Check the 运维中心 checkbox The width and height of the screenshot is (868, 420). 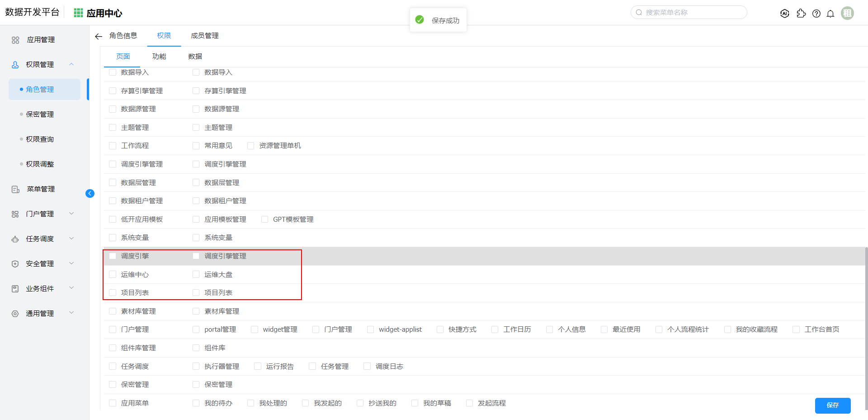pyautogui.click(x=113, y=274)
